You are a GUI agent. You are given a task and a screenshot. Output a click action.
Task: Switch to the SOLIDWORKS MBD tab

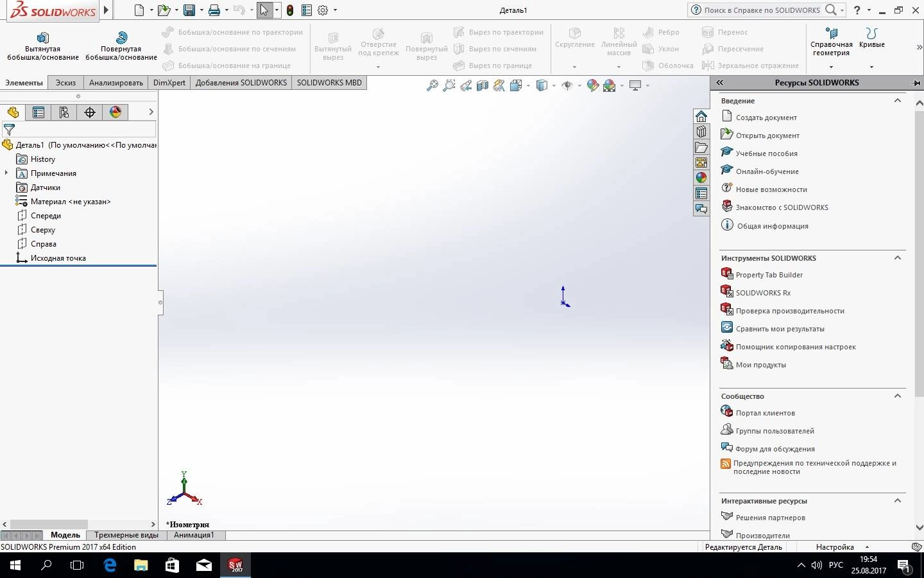(329, 83)
